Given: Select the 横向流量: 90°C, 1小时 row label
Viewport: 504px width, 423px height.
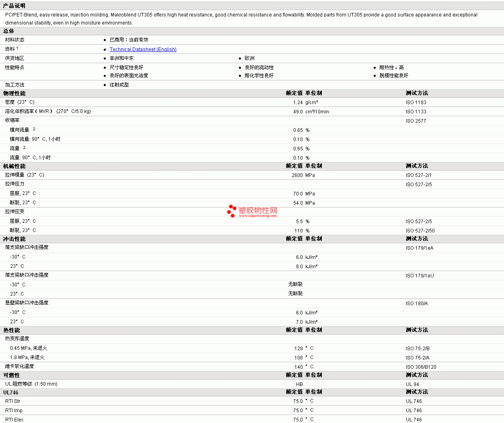Looking at the screenshot, I should pos(35,139).
